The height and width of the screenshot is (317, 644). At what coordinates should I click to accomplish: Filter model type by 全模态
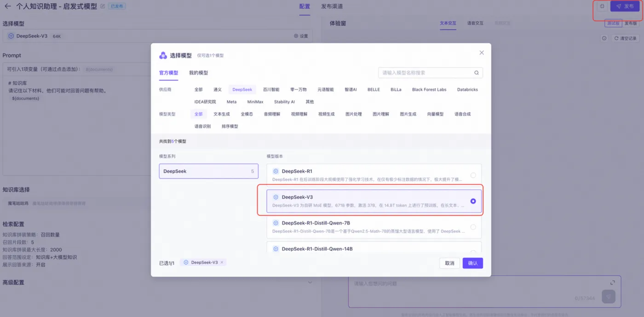tap(247, 114)
